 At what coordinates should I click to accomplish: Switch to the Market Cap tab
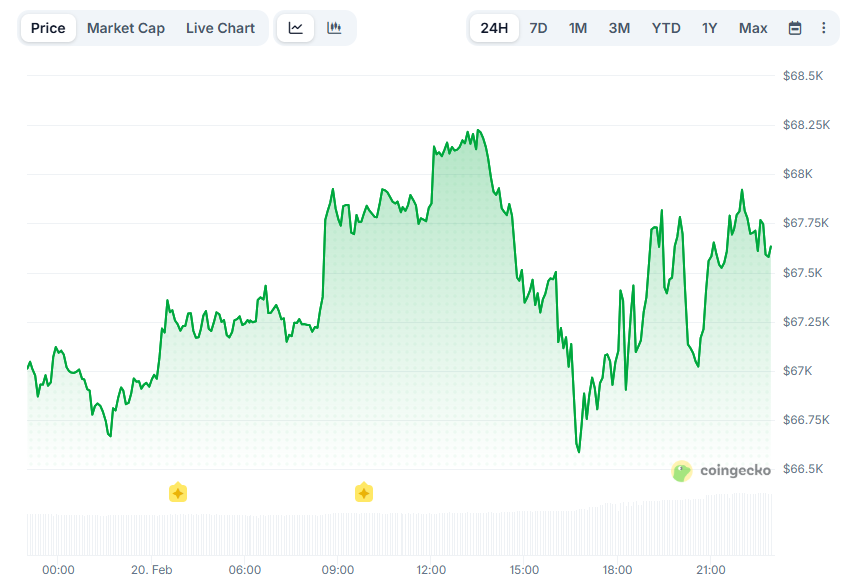click(126, 28)
